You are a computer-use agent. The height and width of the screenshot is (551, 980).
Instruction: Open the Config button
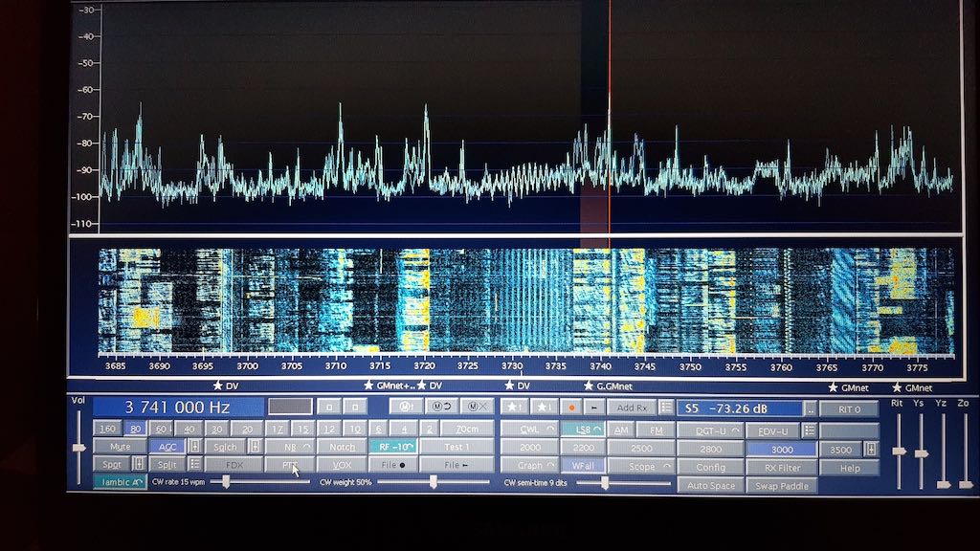(x=710, y=468)
